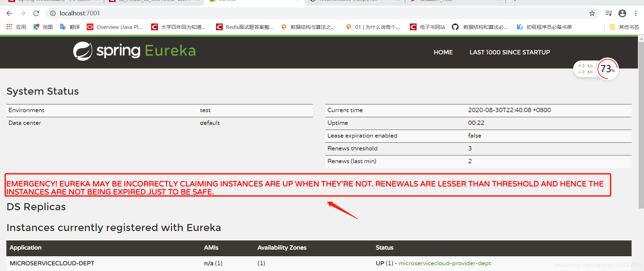Select the Renews (last min) label
Screen dimensions: 644x271
[352, 161]
